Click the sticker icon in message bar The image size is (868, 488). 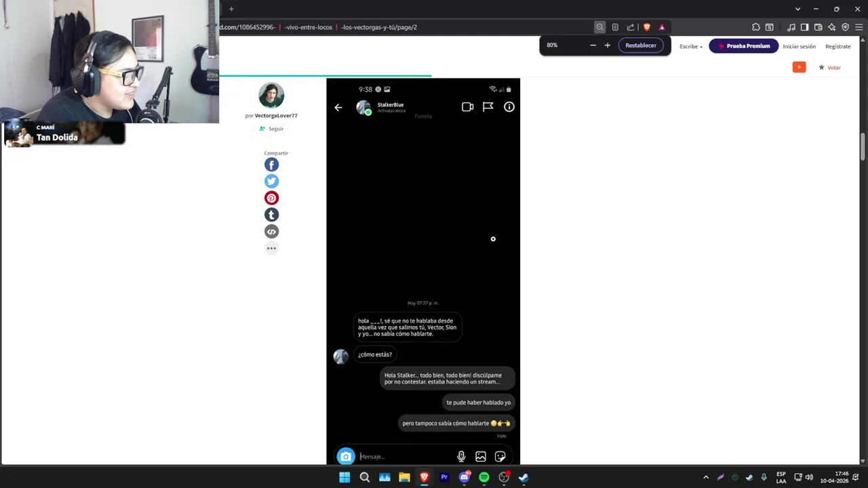click(x=500, y=456)
